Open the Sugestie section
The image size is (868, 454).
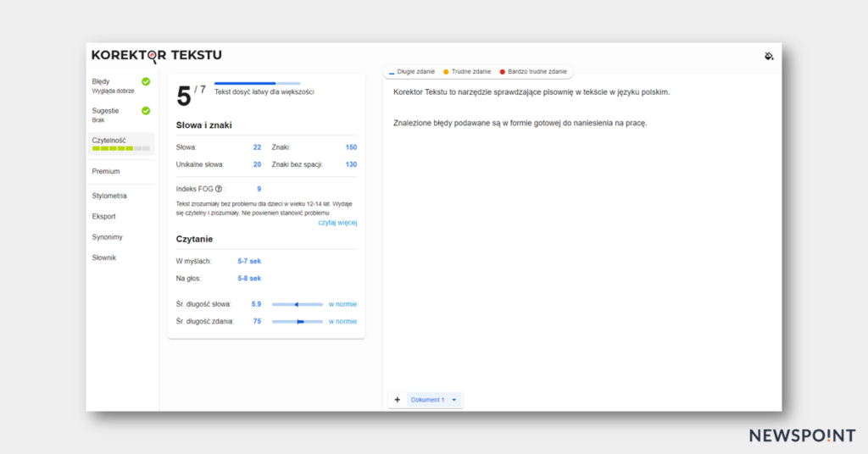[x=120, y=115]
